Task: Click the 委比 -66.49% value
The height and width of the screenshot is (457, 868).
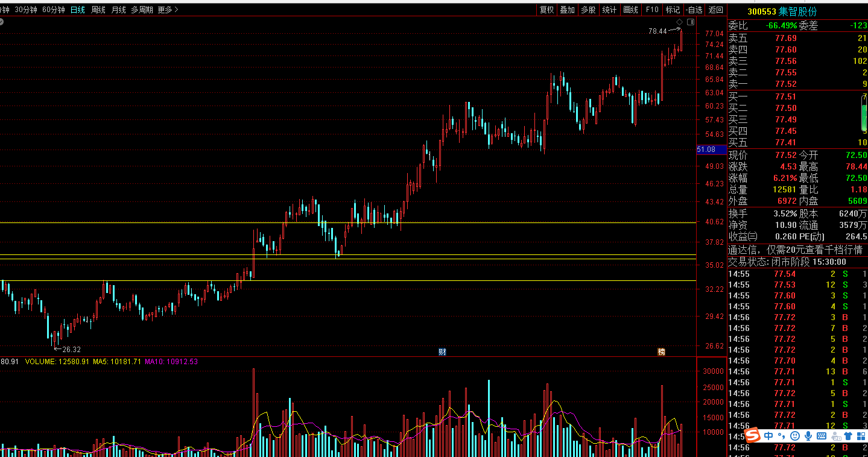Action: [781, 25]
